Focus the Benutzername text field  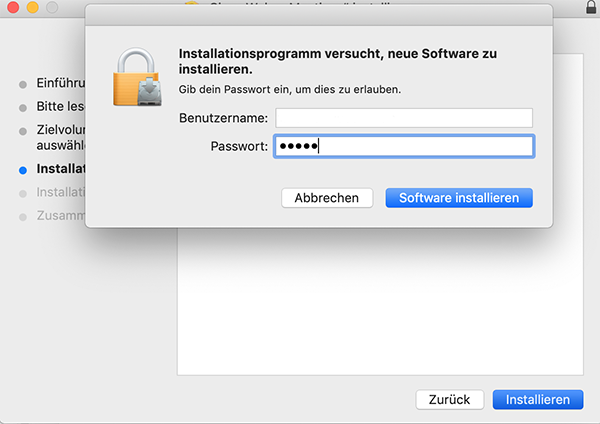point(404,118)
